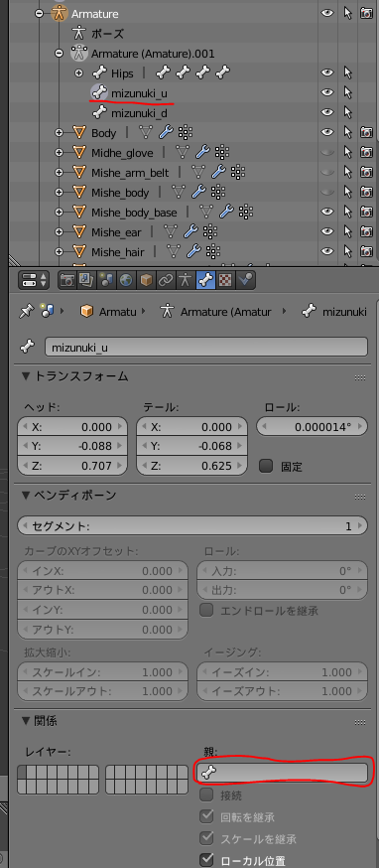This screenshot has height=868, width=379.
Task: Select the active Bone properties tab
Action: 204,280
